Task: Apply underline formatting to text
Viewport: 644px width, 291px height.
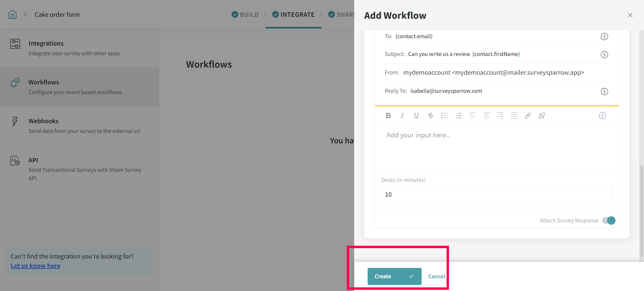Action: tap(416, 116)
